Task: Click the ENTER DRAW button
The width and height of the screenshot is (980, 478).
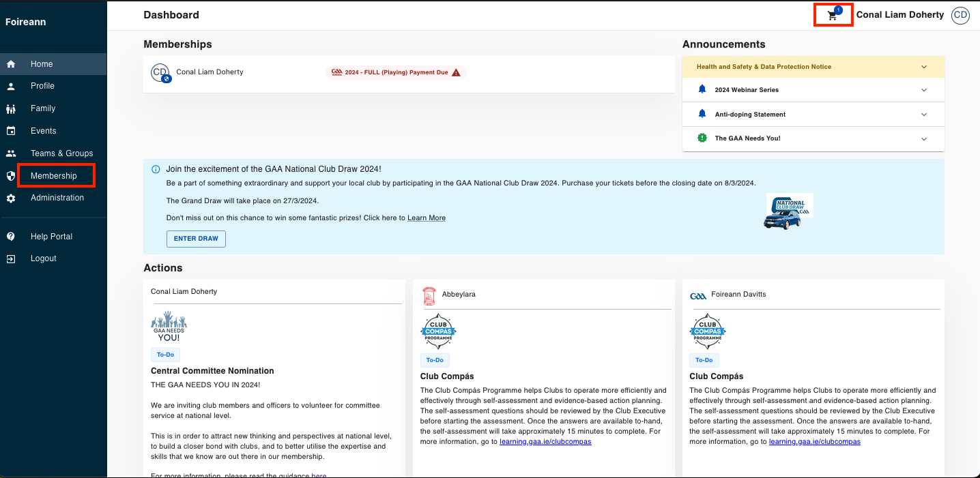Action: [196, 239]
